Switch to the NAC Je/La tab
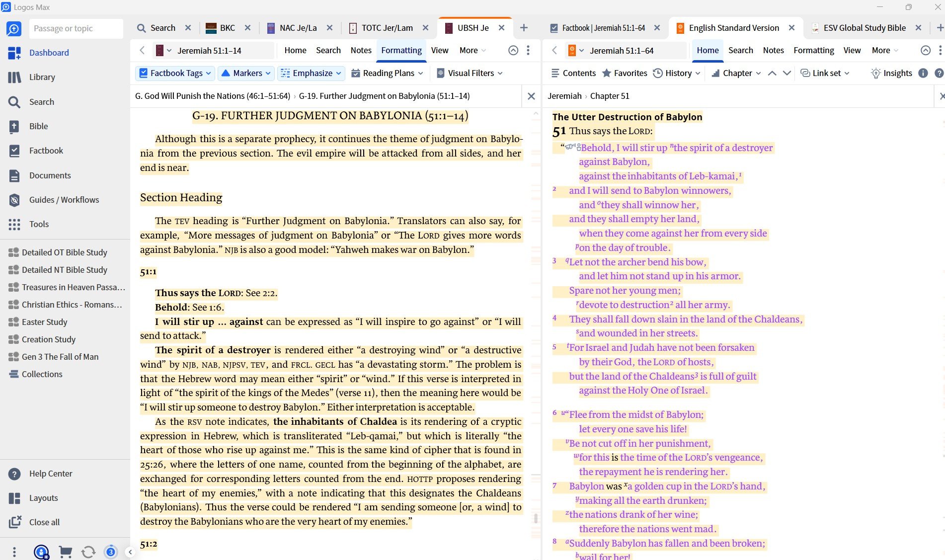Screen dimensions: 945x560 coord(293,28)
